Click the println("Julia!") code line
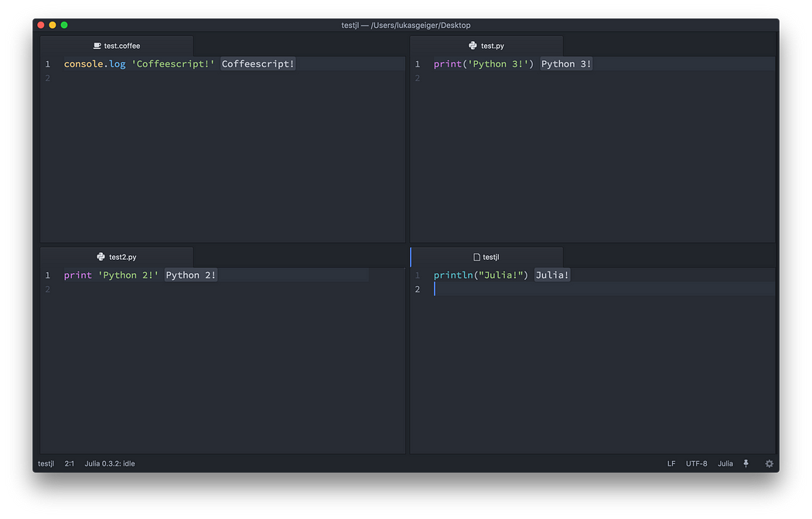This screenshot has height=519, width=812. 480,275
